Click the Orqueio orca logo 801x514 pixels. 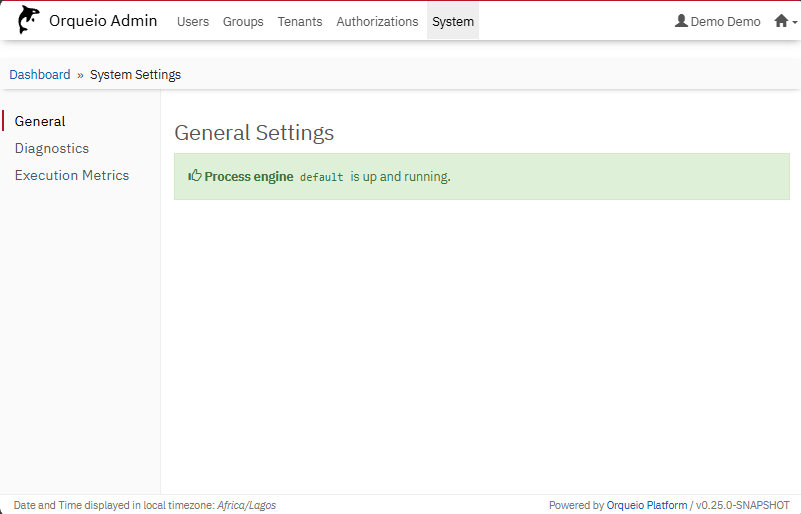[29, 20]
